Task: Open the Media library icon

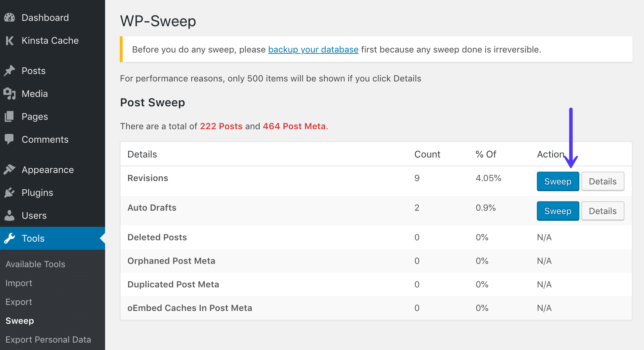Action: click(10, 94)
